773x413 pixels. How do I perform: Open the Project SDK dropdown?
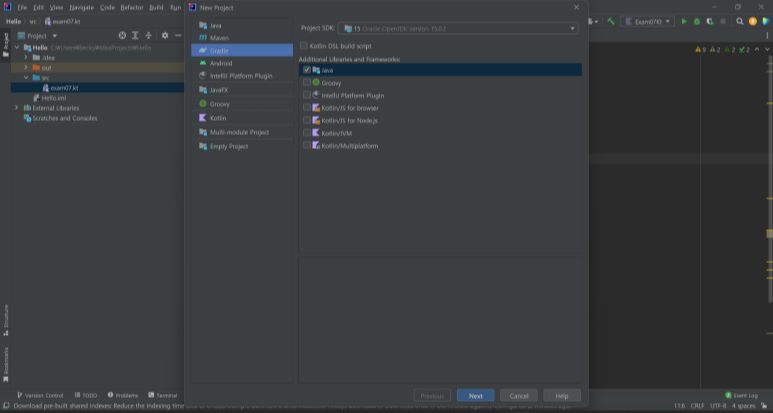458,29
